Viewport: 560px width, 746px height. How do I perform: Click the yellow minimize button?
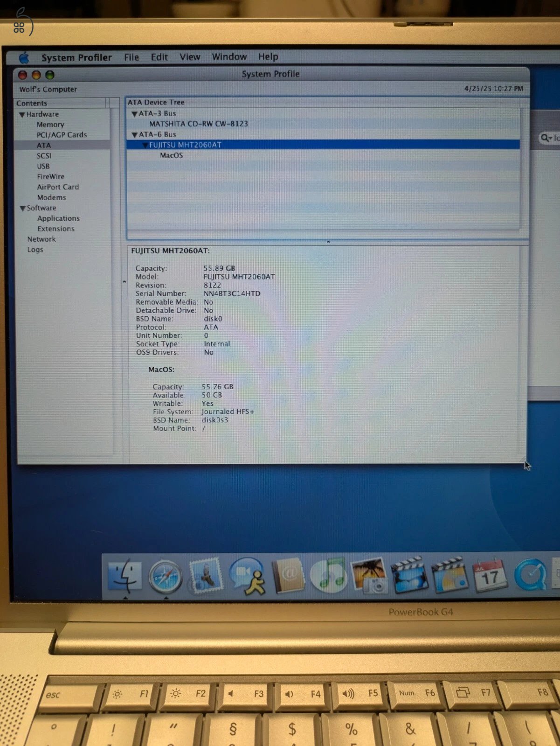pos(36,75)
